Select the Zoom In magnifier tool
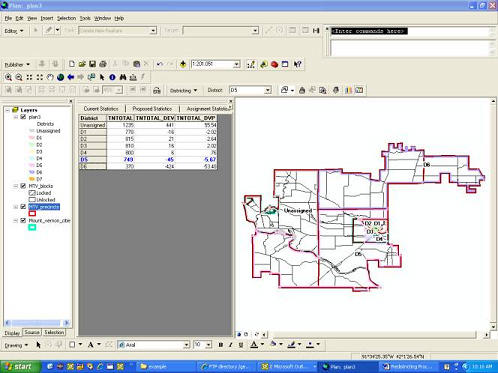Screen dimensions: 498x373 click(x=8, y=77)
